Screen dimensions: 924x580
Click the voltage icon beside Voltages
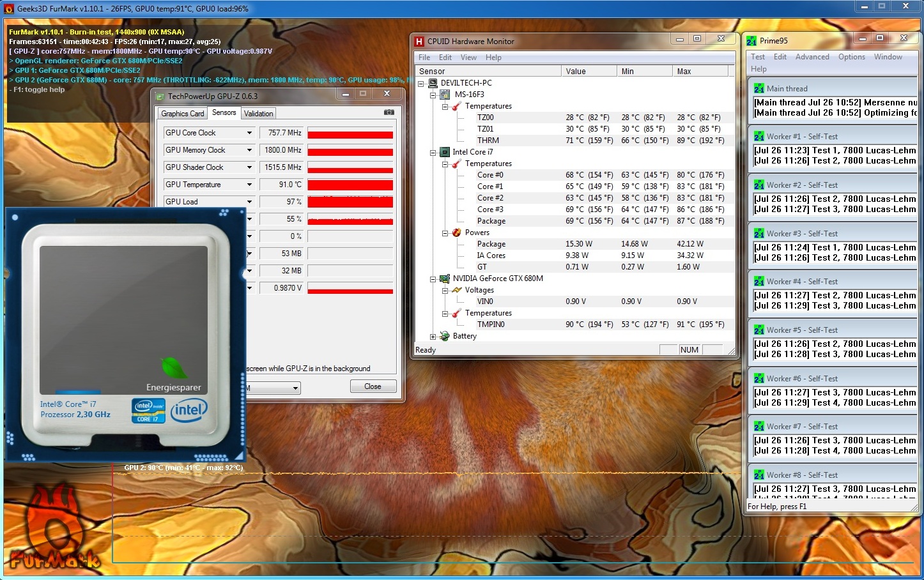(x=457, y=290)
